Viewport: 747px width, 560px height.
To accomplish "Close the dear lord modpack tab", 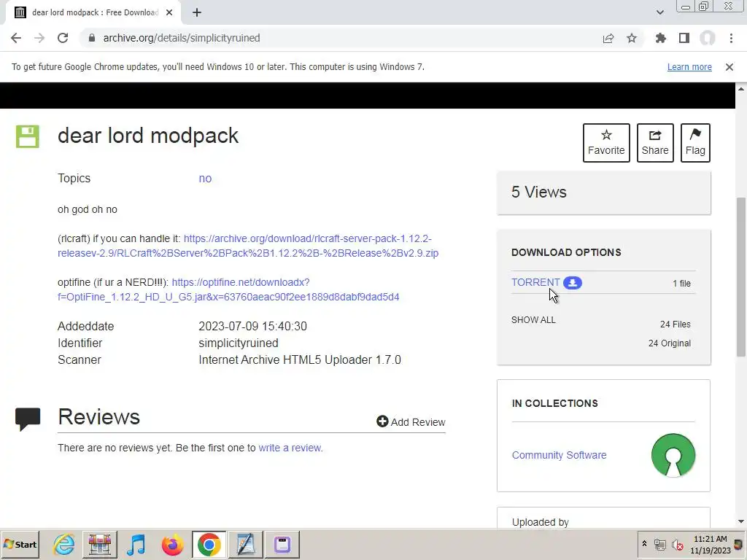I will (169, 13).
